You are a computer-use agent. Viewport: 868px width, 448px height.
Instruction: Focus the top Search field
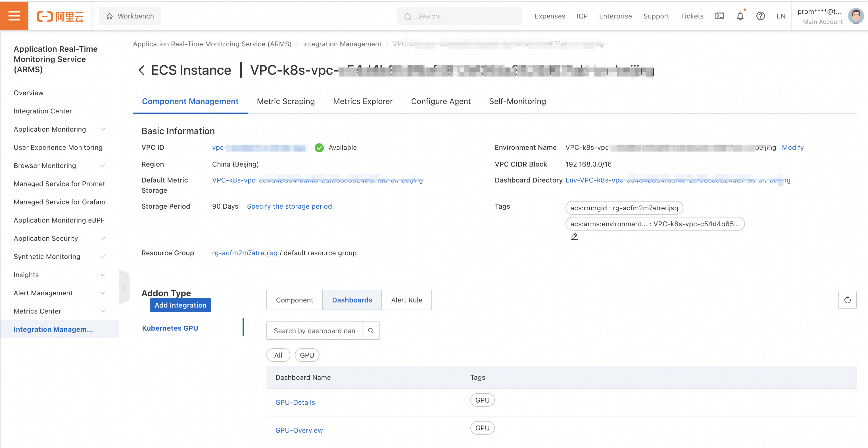pos(460,16)
